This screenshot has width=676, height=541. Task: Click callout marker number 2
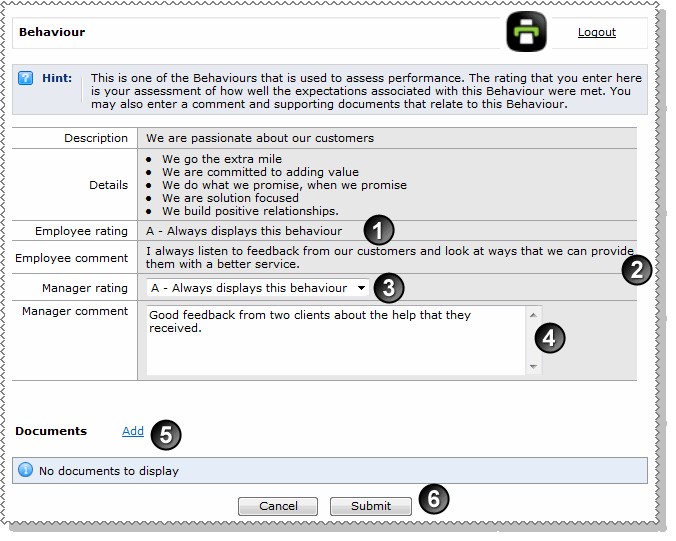click(636, 268)
